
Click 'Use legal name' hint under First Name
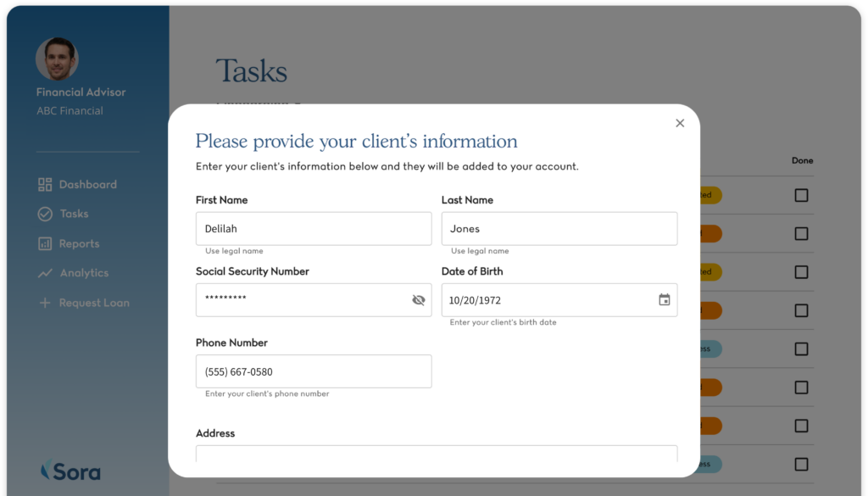click(234, 251)
